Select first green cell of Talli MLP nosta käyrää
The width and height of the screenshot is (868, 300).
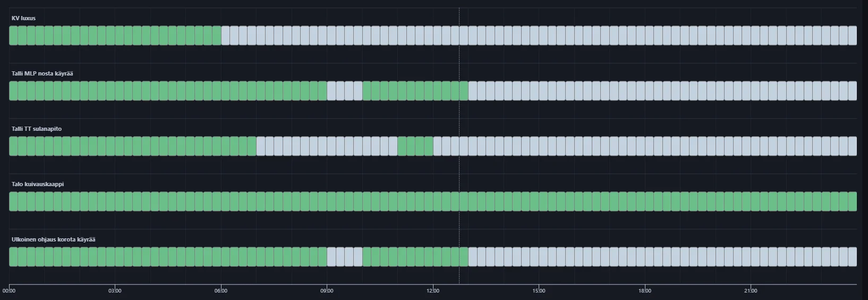(x=13, y=91)
